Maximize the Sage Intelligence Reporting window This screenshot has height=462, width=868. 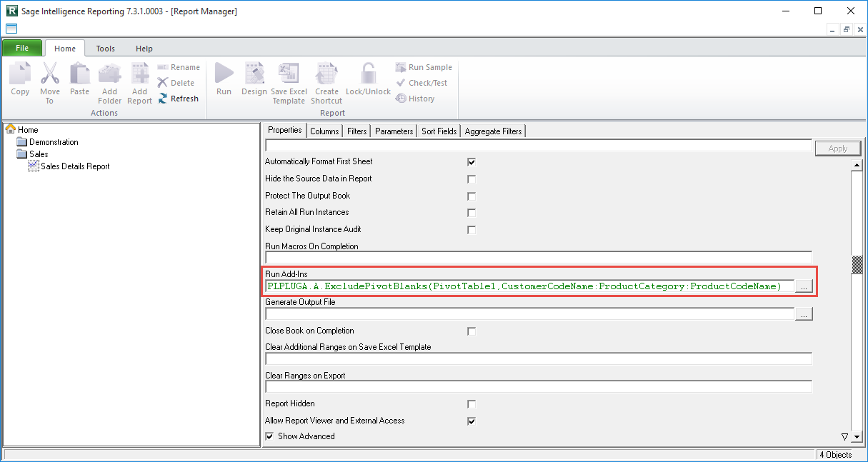pos(818,11)
